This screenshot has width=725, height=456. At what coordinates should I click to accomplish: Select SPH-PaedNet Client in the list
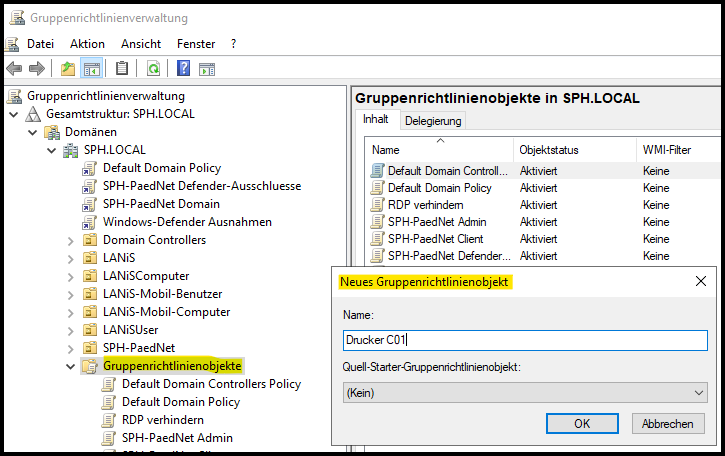(436, 239)
